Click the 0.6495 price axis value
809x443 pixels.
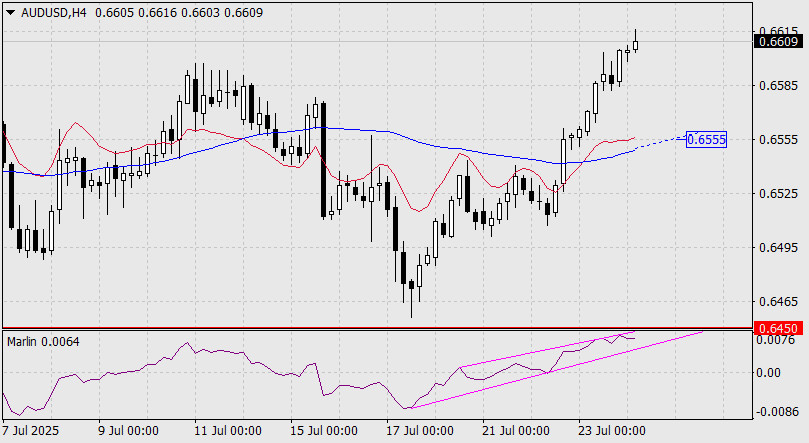pos(778,248)
